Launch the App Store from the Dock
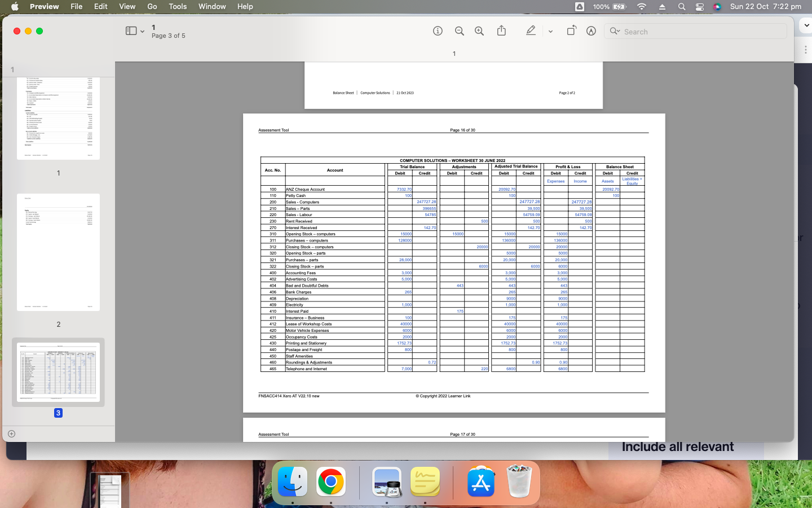Screen dimensions: 812x508 click(481, 483)
